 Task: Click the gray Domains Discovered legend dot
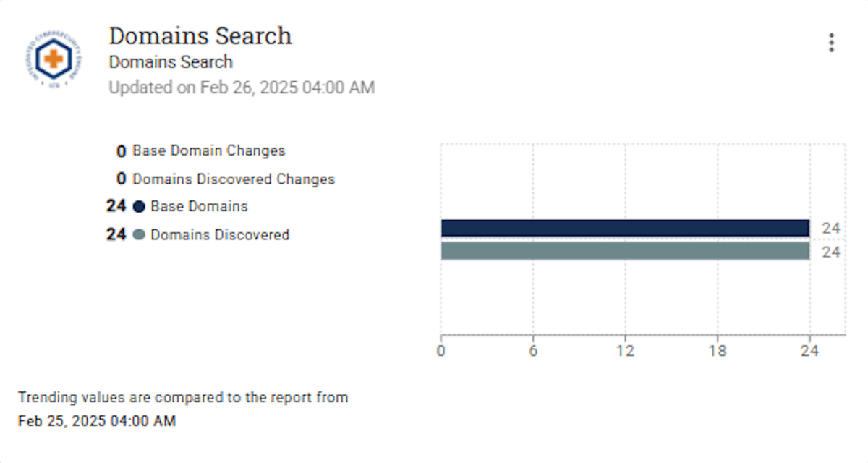(x=139, y=235)
